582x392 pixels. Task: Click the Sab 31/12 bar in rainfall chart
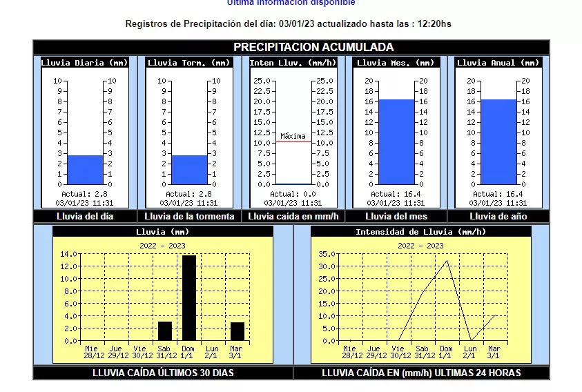click(x=165, y=331)
